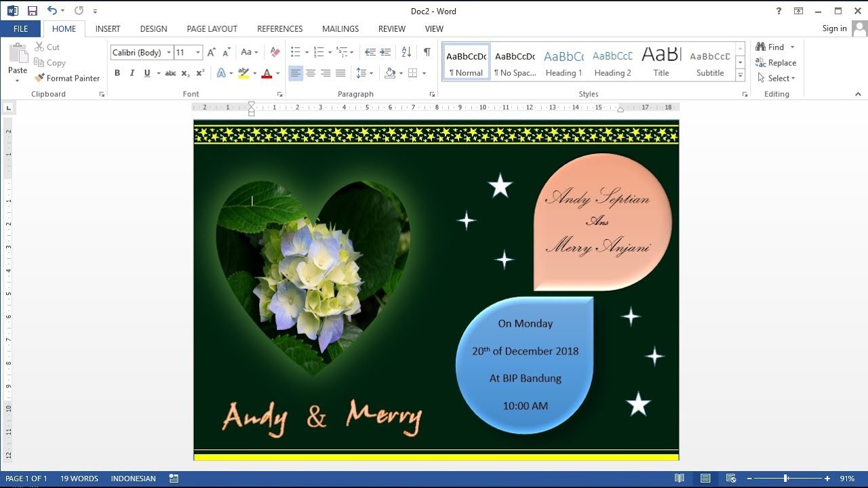This screenshot has height=488, width=868.
Task: Open Change Case Aa dropdown
Action: pos(249,52)
